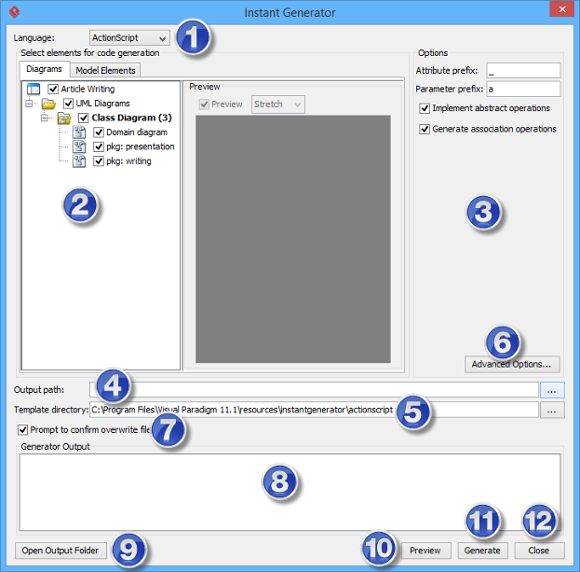
Task: Click the Generate button
Action: (x=482, y=551)
